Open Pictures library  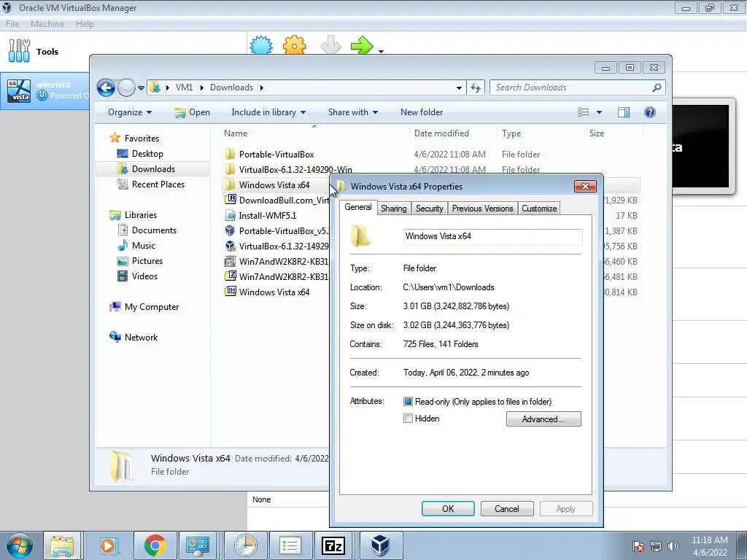(147, 261)
